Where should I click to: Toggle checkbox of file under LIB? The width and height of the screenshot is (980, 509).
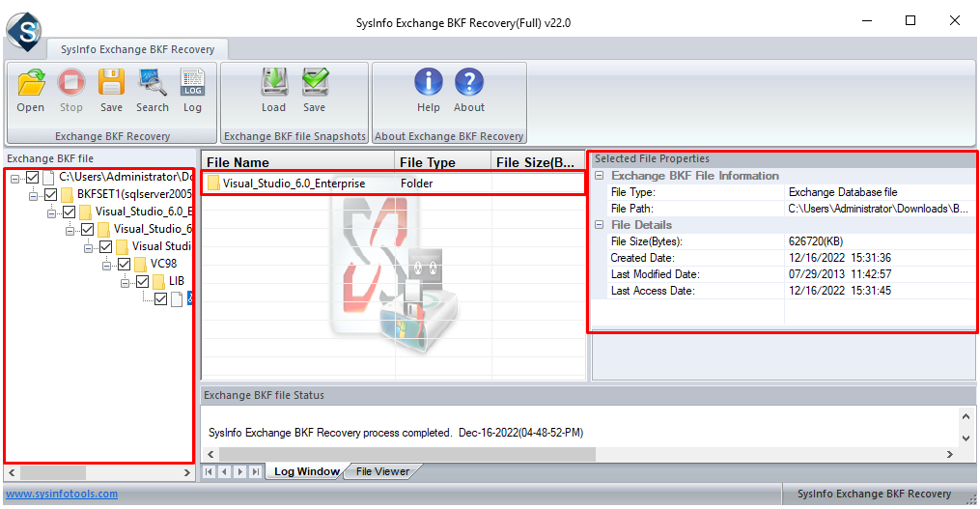160,299
